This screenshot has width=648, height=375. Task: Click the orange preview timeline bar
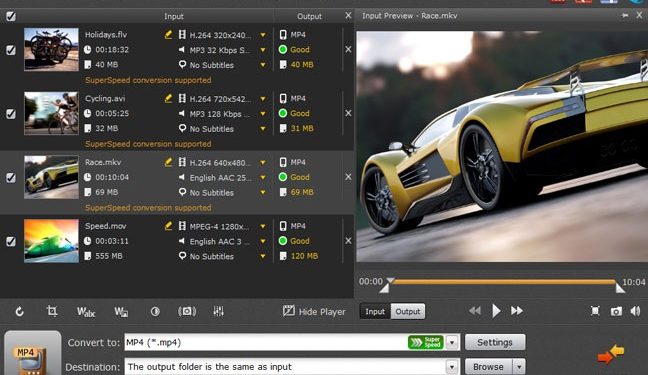click(x=502, y=282)
